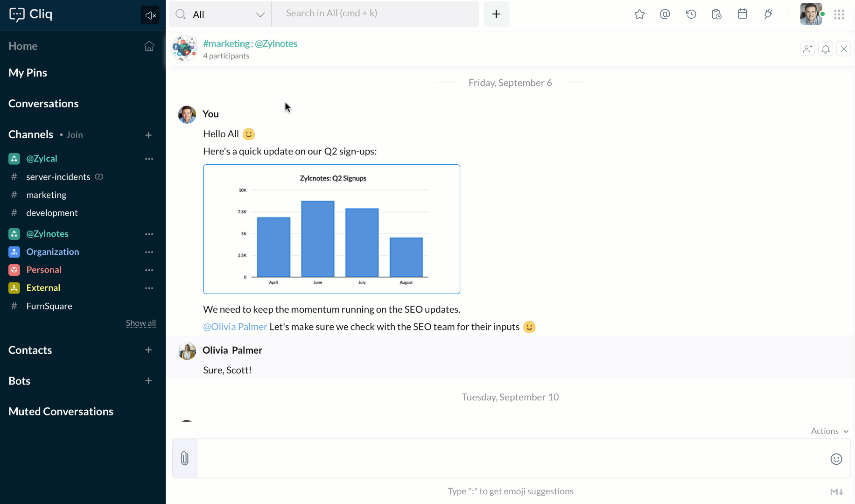Close the marketing chat window
This screenshot has width=855, height=504.
pos(844,49)
